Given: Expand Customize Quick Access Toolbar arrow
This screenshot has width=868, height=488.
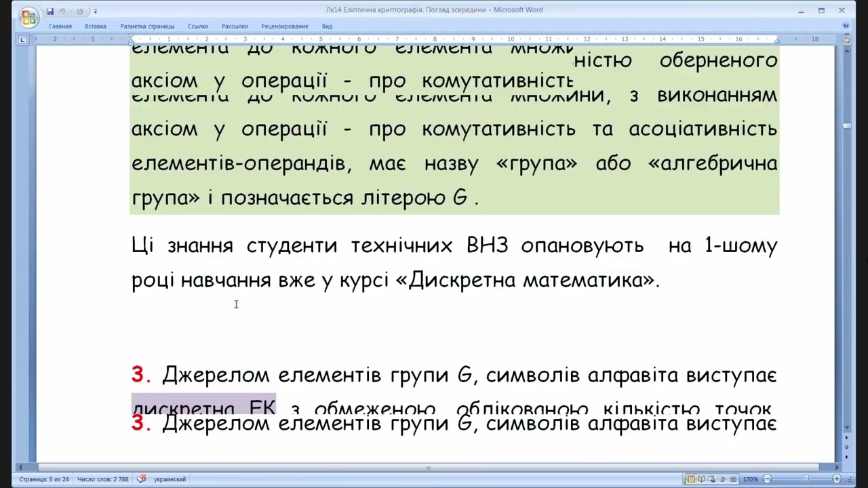Looking at the screenshot, I should tap(95, 11).
